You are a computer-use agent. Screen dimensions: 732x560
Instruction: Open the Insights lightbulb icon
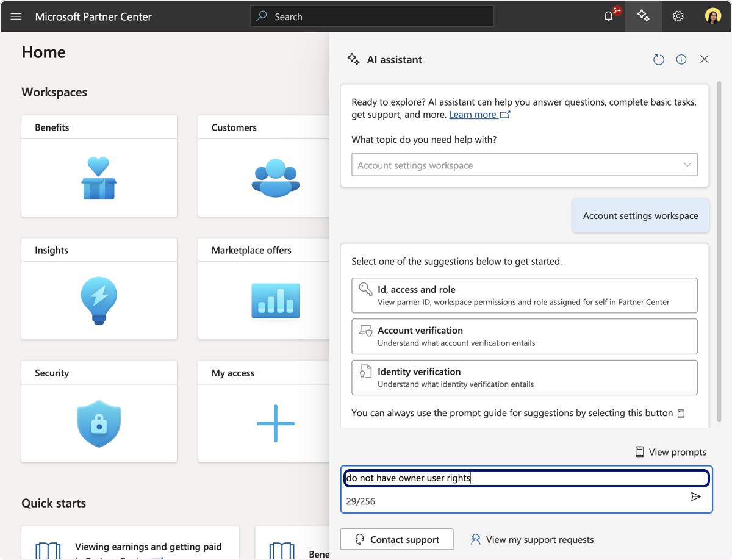coord(99,300)
